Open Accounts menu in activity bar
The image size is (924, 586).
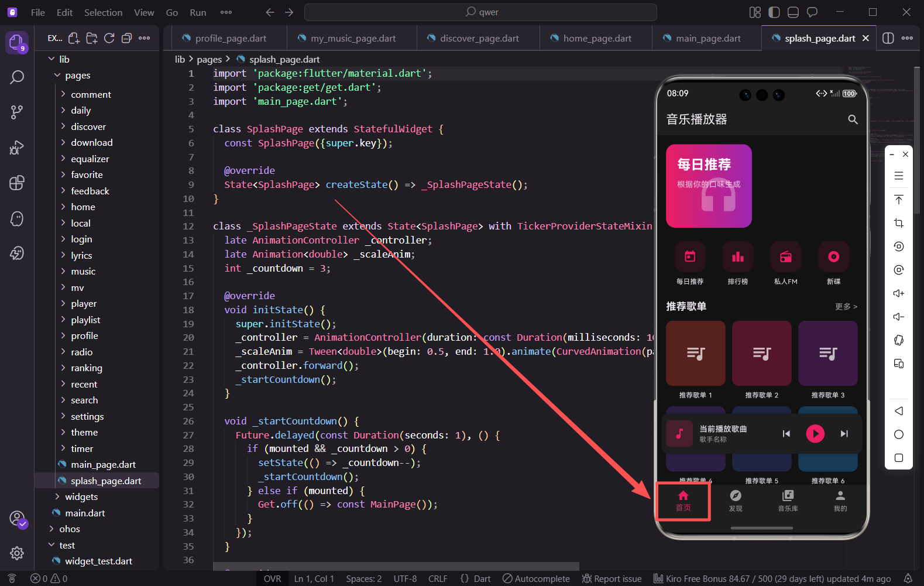point(18,519)
